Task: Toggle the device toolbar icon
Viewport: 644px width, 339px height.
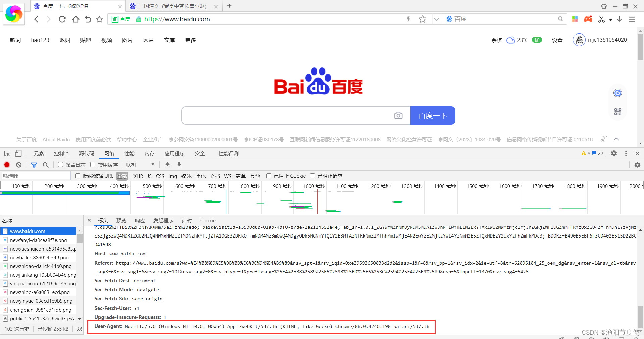Action: tap(18, 153)
